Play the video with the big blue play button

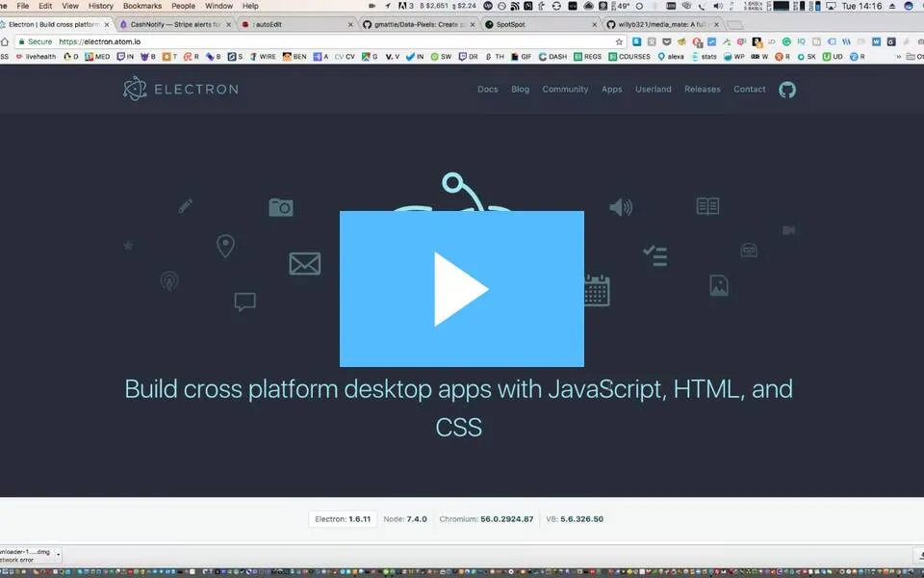point(461,288)
